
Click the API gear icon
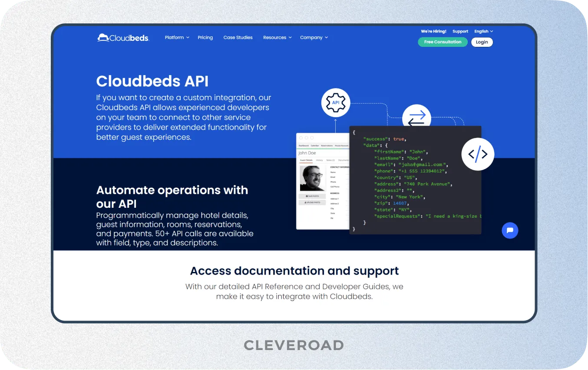coord(335,102)
